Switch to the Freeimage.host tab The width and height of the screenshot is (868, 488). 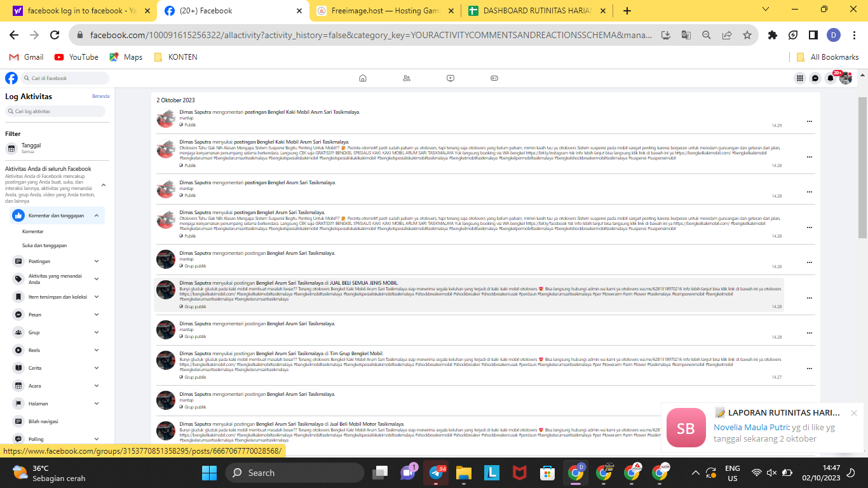tap(386, 11)
